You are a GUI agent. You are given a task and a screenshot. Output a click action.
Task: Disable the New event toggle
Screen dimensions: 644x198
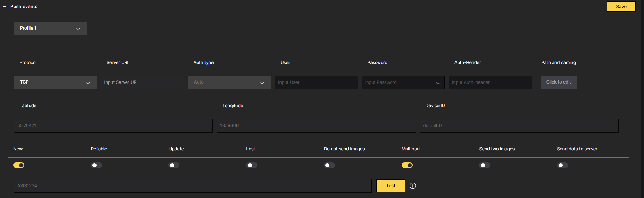pos(19,165)
